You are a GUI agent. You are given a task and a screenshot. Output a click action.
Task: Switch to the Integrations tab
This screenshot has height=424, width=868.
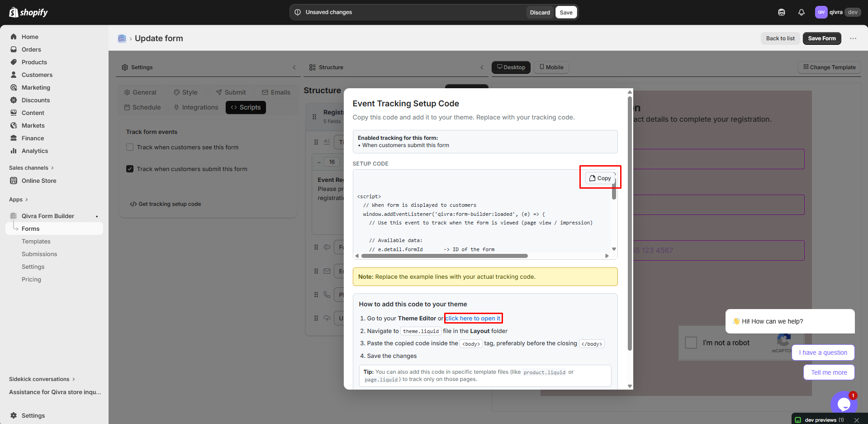pyautogui.click(x=196, y=107)
